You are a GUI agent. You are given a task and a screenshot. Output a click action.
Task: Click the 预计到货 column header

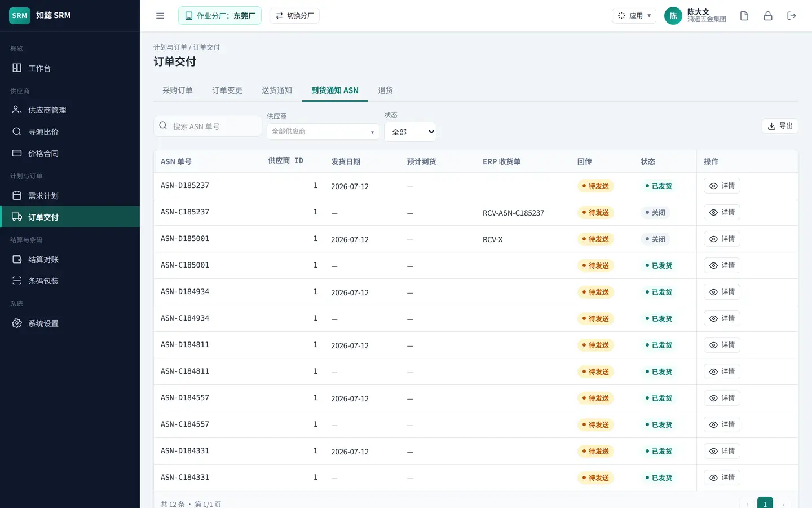point(421,161)
